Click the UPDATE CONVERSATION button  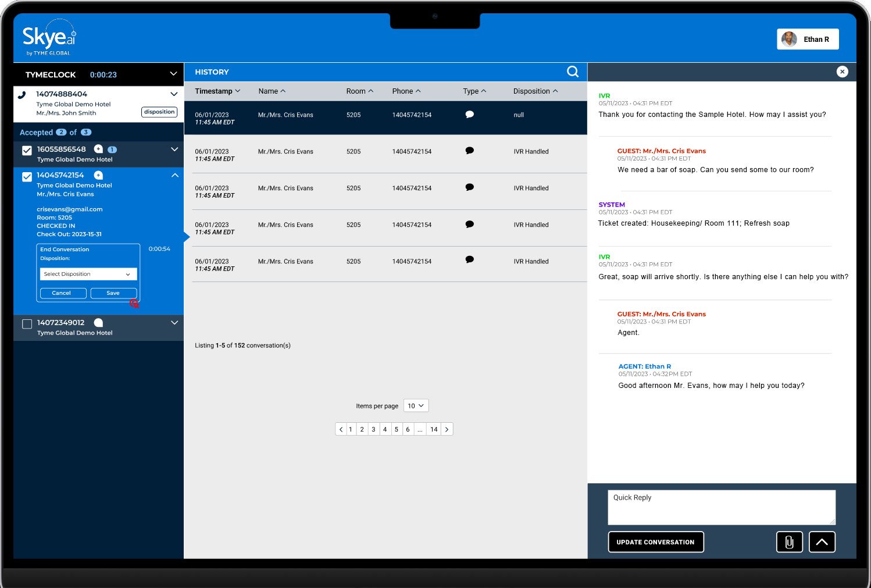pos(655,541)
